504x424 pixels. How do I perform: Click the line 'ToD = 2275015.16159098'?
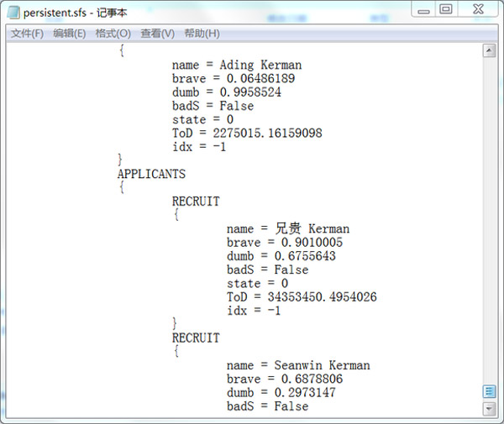point(247,133)
